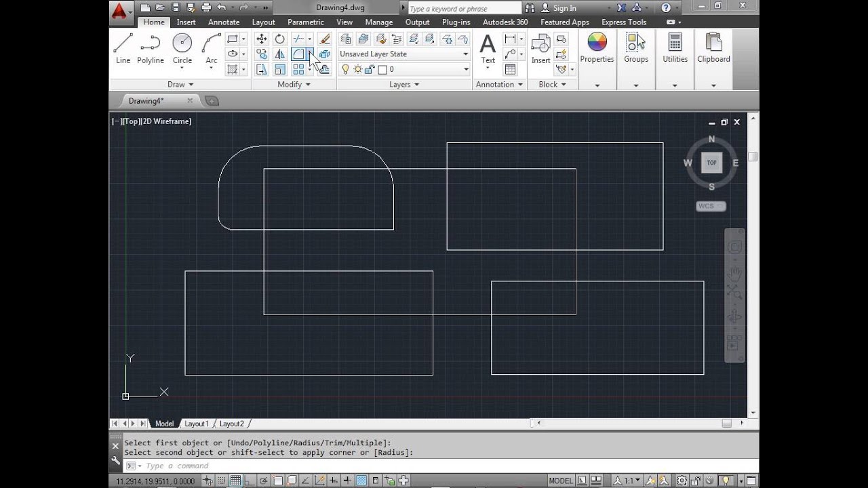Click the Mirror tool icon
The width and height of the screenshot is (868, 488).
click(279, 54)
